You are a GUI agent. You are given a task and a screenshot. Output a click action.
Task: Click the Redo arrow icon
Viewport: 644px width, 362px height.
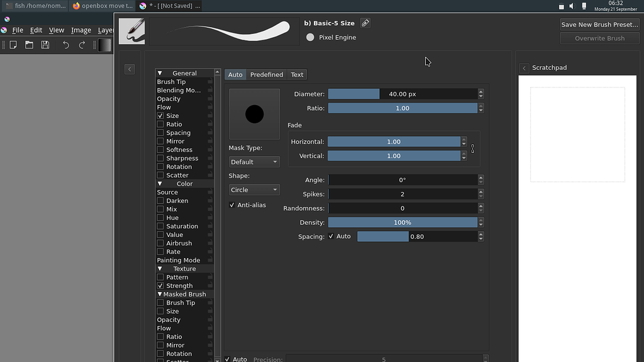tap(82, 45)
